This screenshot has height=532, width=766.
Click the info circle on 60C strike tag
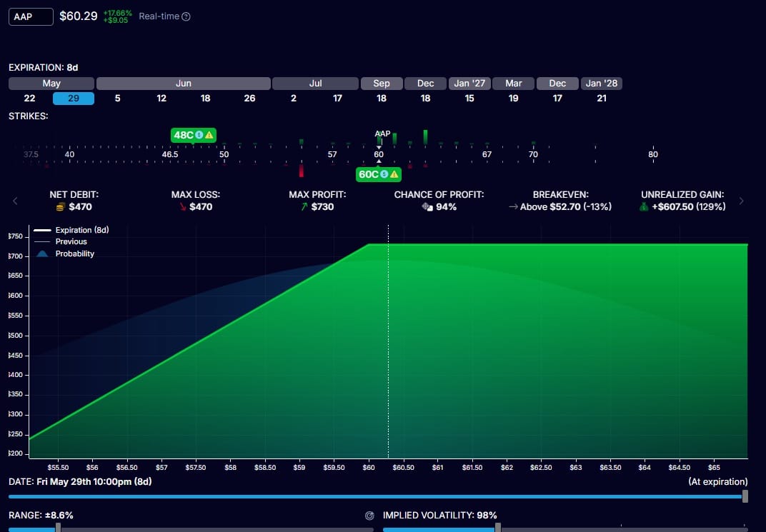pyautogui.click(x=384, y=174)
